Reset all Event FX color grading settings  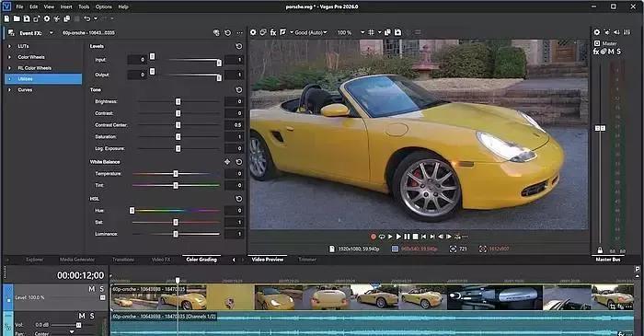click(x=228, y=33)
